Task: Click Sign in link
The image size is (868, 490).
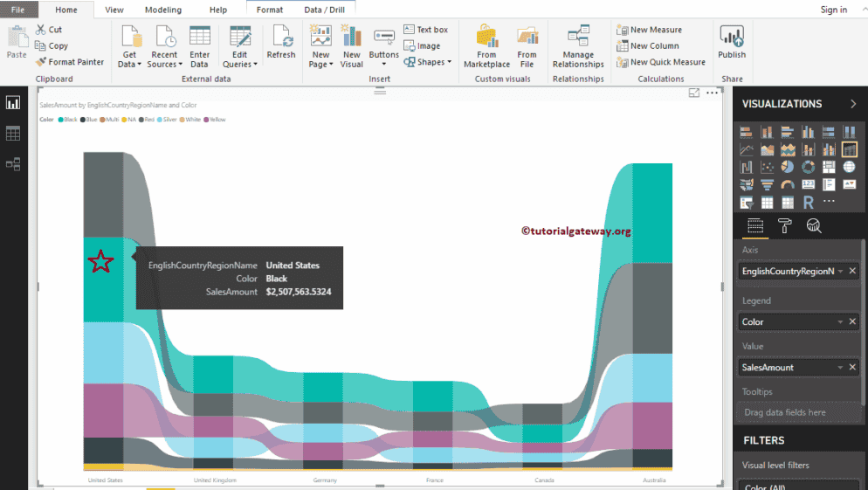Action: [834, 10]
